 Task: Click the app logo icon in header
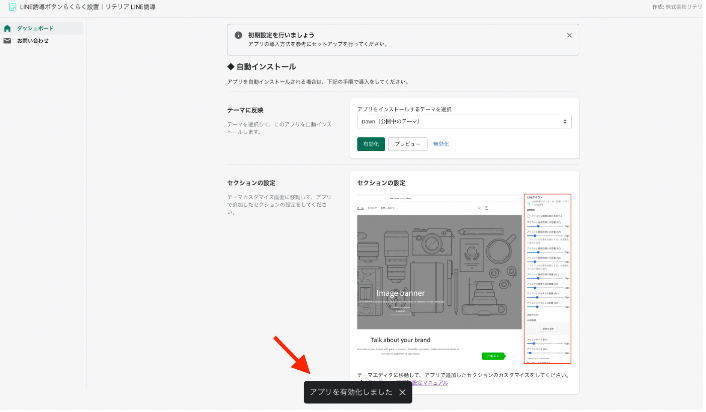coord(12,7)
